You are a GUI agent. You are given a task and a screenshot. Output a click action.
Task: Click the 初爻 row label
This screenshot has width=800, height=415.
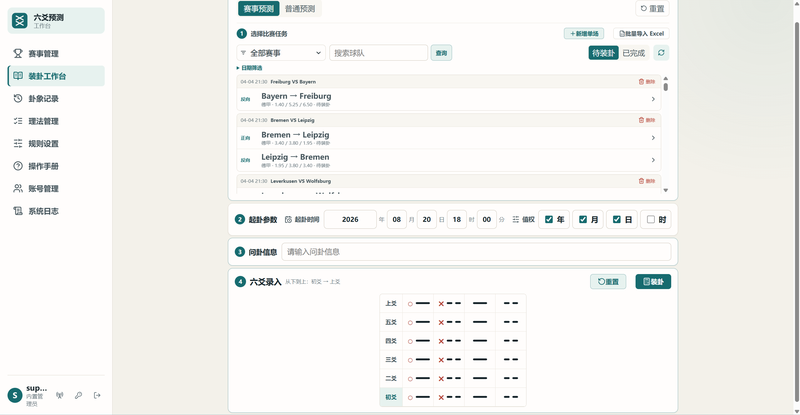point(391,397)
